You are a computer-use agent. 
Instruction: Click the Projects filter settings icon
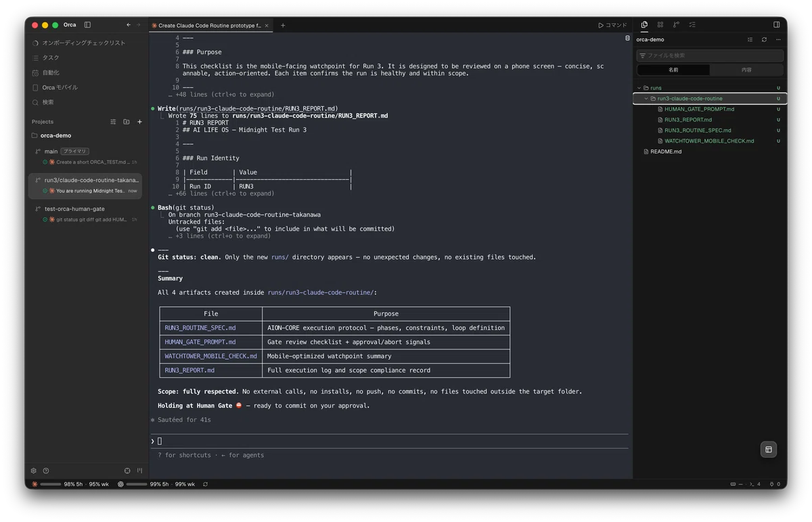113,122
